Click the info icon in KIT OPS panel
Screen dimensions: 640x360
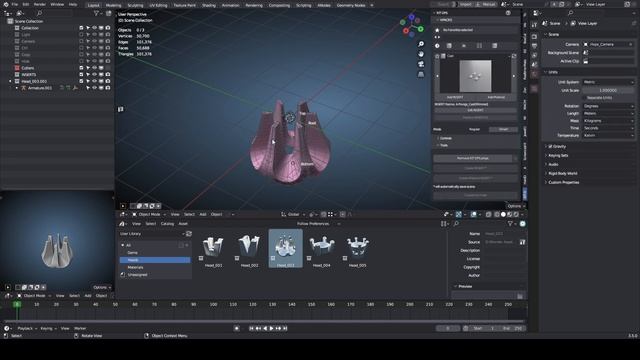[437, 46]
